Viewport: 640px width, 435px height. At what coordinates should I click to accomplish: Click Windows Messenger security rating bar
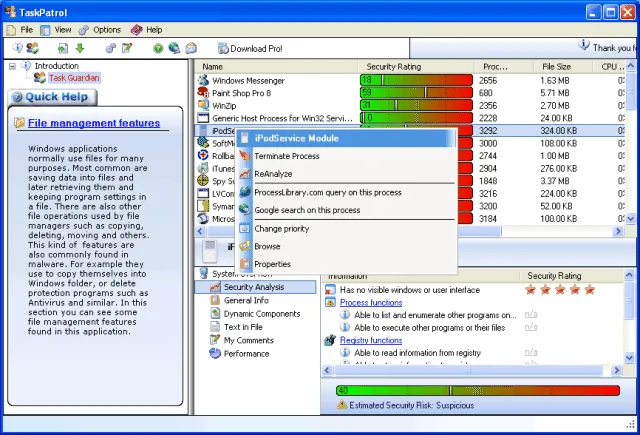[x=416, y=80]
